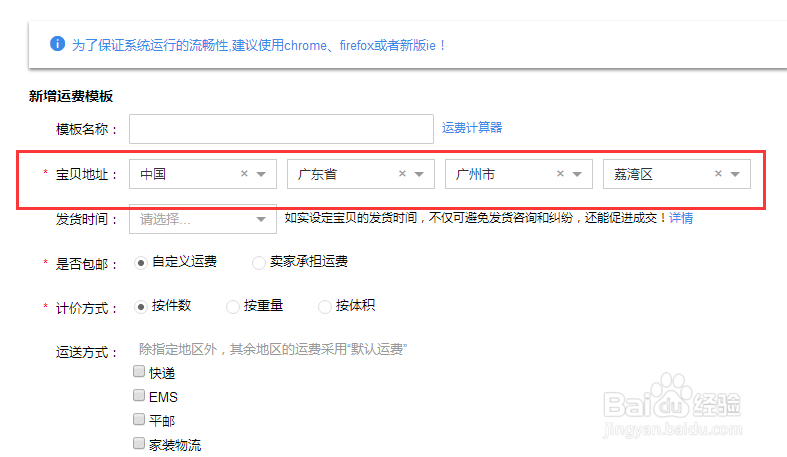The width and height of the screenshot is (787, 457).
Task: Open the 中国 country dropdown arrow
Action: pos(261,174)
